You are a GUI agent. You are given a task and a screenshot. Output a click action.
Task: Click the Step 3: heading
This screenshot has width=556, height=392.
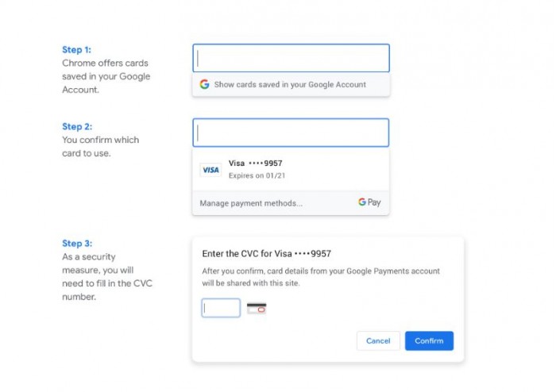point(77,244)
